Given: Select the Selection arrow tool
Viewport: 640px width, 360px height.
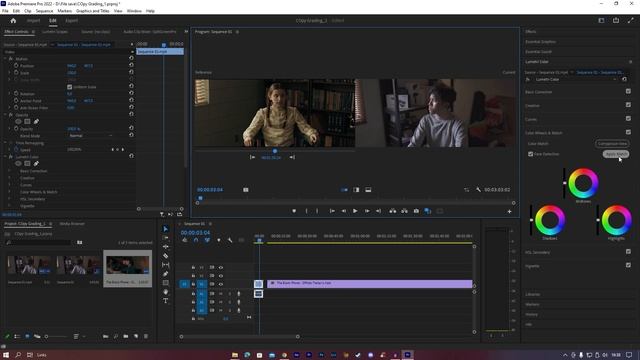Looking at the screenshot, I should click(165, 229).
